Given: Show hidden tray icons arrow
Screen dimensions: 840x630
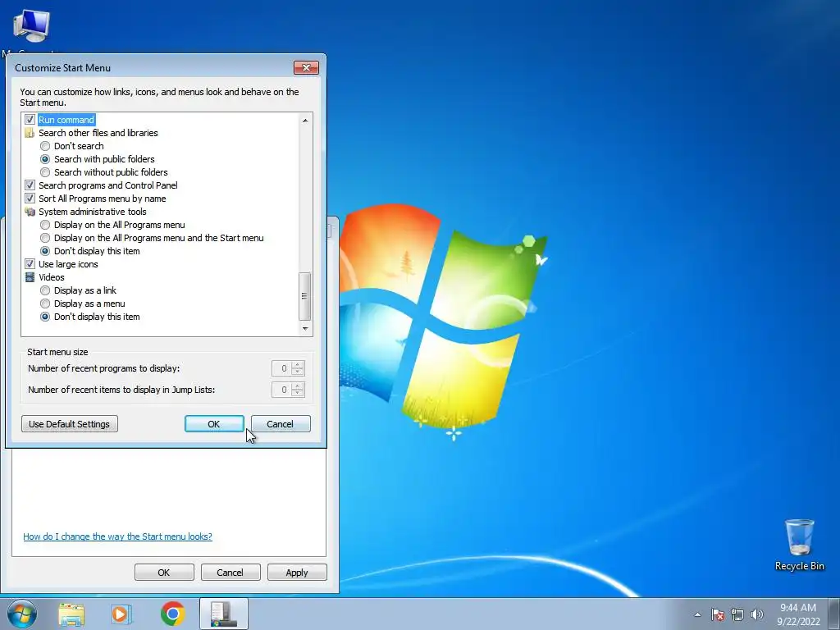Looking at the screenshot, I should [x=697, y=614].
